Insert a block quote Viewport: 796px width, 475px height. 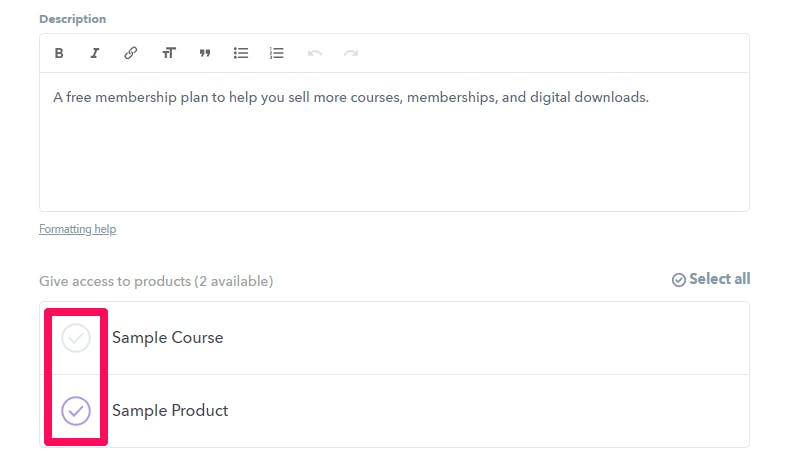tap(205, 53)
